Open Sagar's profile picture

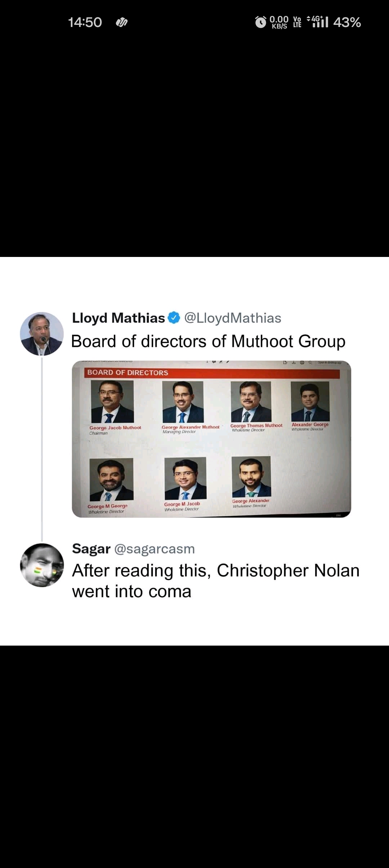[42, 565]
